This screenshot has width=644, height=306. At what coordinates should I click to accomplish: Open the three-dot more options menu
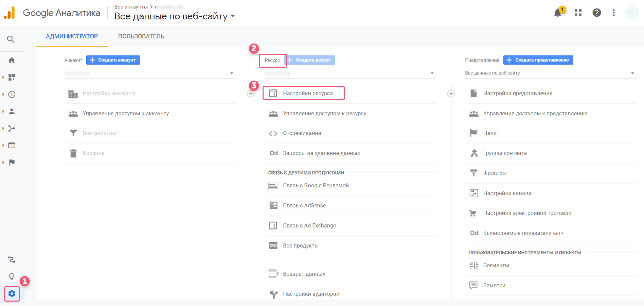pyautogui.click(x=613, y=13)
